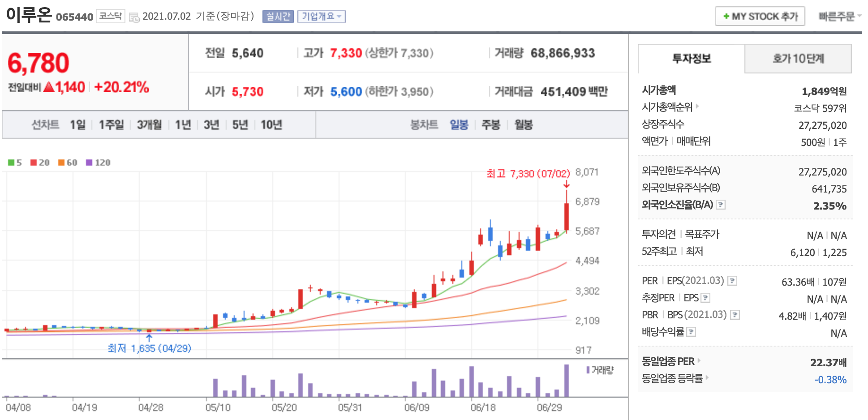
Task: Click the 시가 value 5,730
Action: [x=248, y=92]
